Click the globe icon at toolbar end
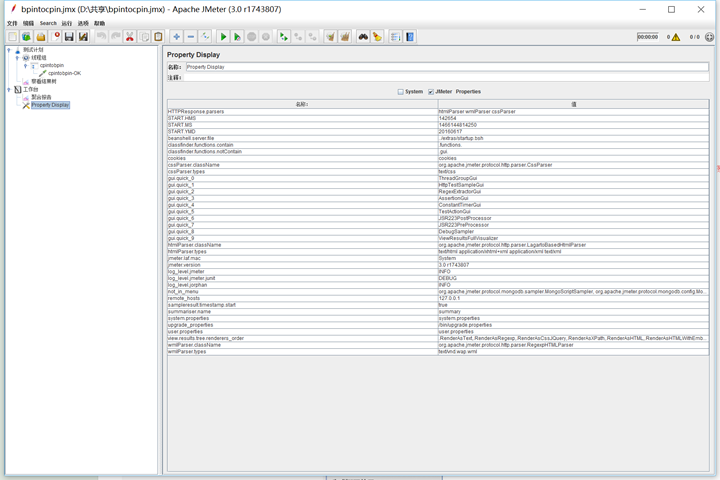The height and width of the screenshot is (480, 720). (709, 37)
